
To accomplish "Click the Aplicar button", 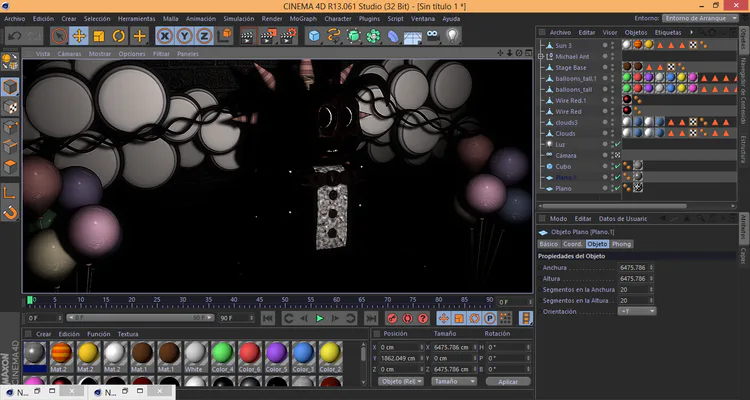I will pyautogui.click(x=506, y=381).
